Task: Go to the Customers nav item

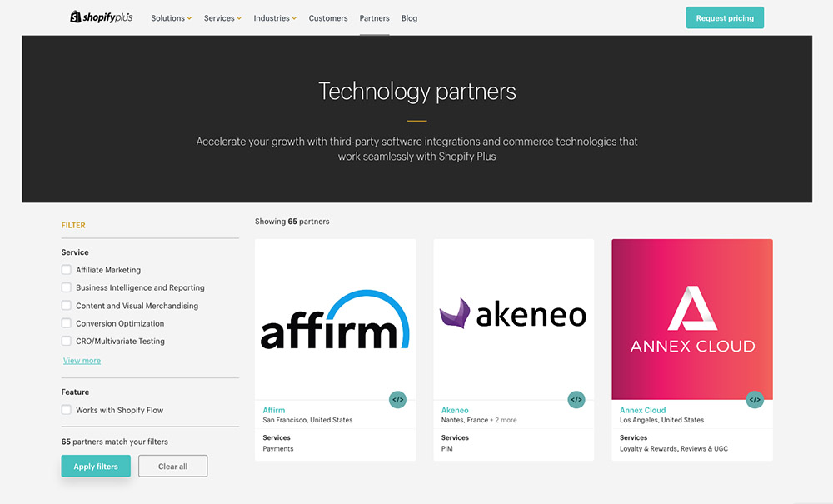Action: pos(328,18)
